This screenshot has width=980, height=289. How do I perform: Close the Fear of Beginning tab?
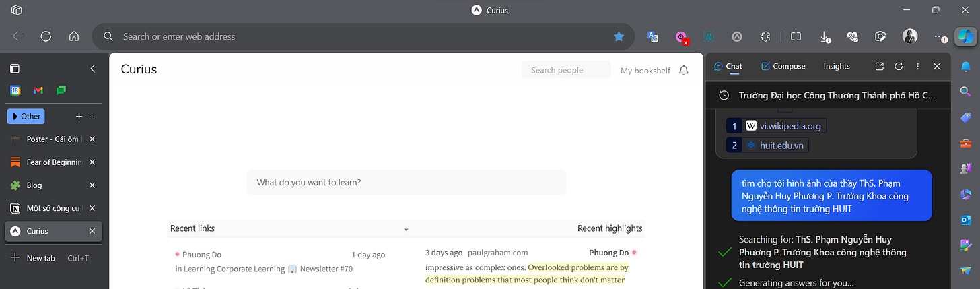tap(92, 162)
